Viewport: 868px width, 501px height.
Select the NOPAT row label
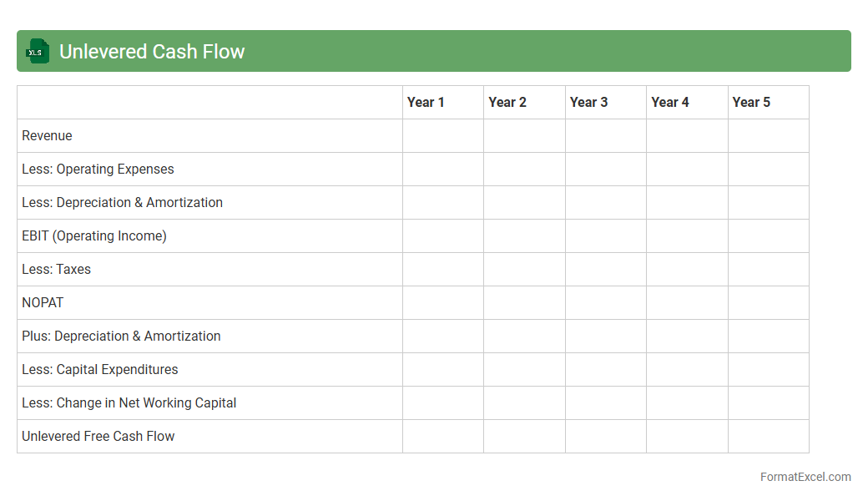click(x=43, y=303)
